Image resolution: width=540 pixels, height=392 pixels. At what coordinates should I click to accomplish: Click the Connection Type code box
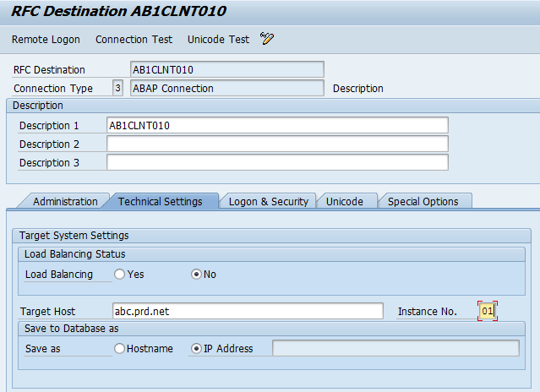point(117,88)
